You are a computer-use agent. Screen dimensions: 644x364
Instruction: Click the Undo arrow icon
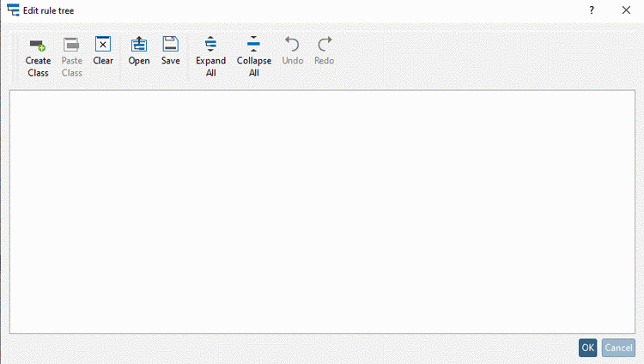pyautogui.click(x=293, y=44)
